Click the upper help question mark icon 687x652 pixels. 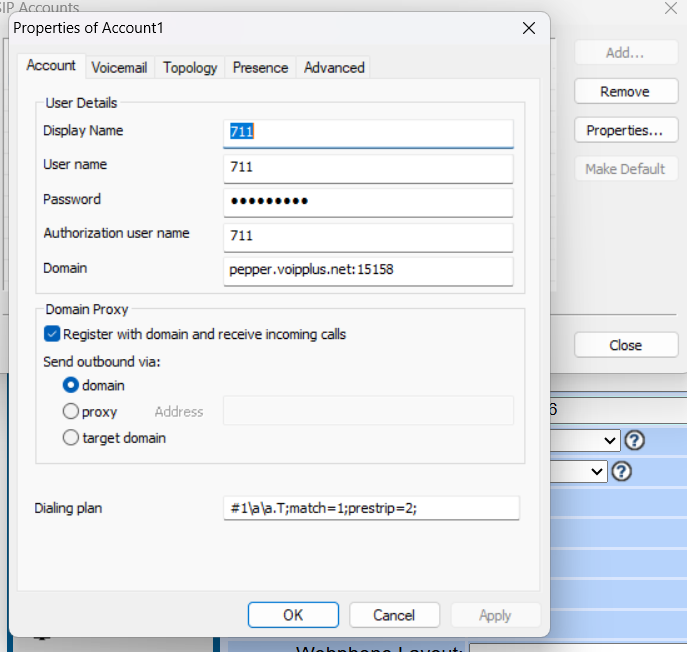click(634, 440)
